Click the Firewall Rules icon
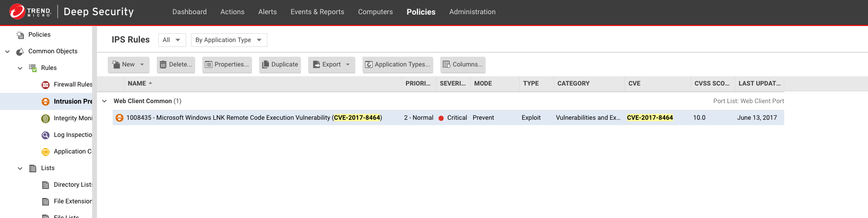The height and width of the screenshot is (218, 868). click(x=46, y=85)
